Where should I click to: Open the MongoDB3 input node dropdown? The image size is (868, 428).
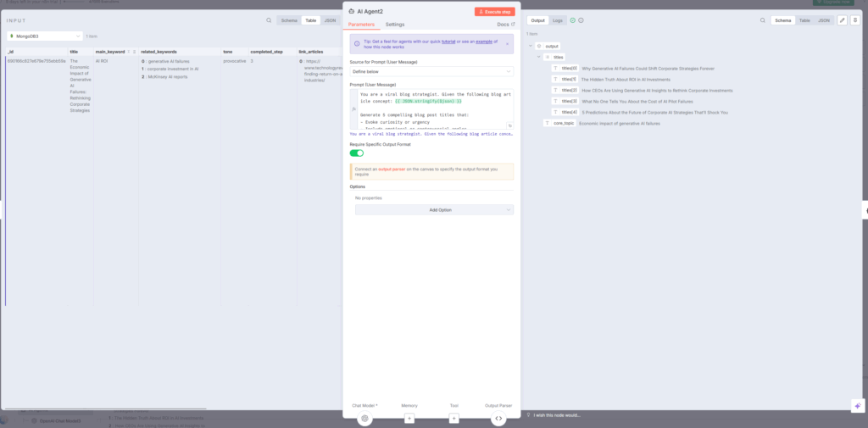click(45, 36)
